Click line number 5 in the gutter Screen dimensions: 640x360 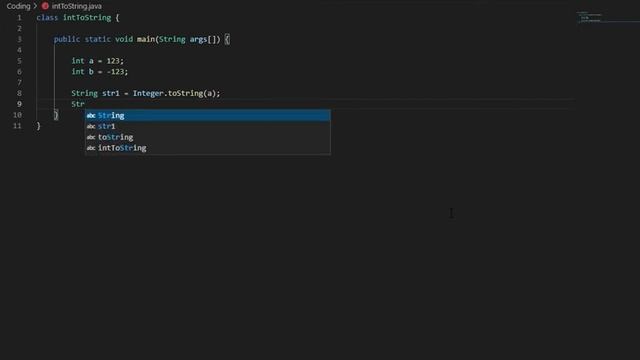[x=19, y=61]
